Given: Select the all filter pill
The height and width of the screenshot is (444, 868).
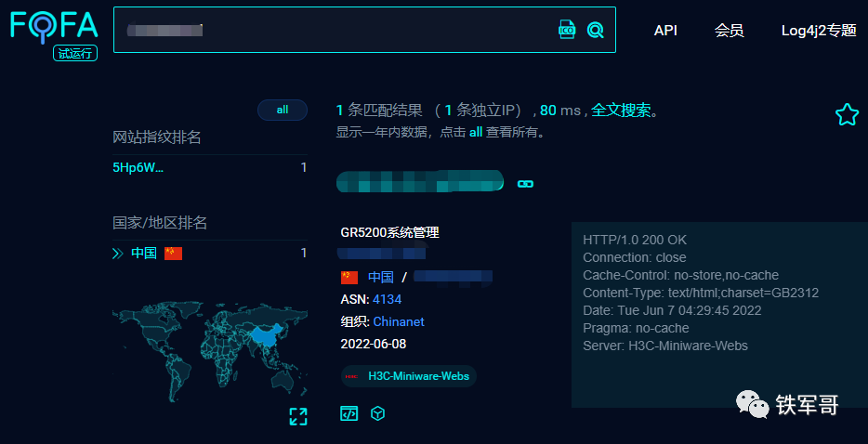Looking at the screenshot, I should click(283, 110).
